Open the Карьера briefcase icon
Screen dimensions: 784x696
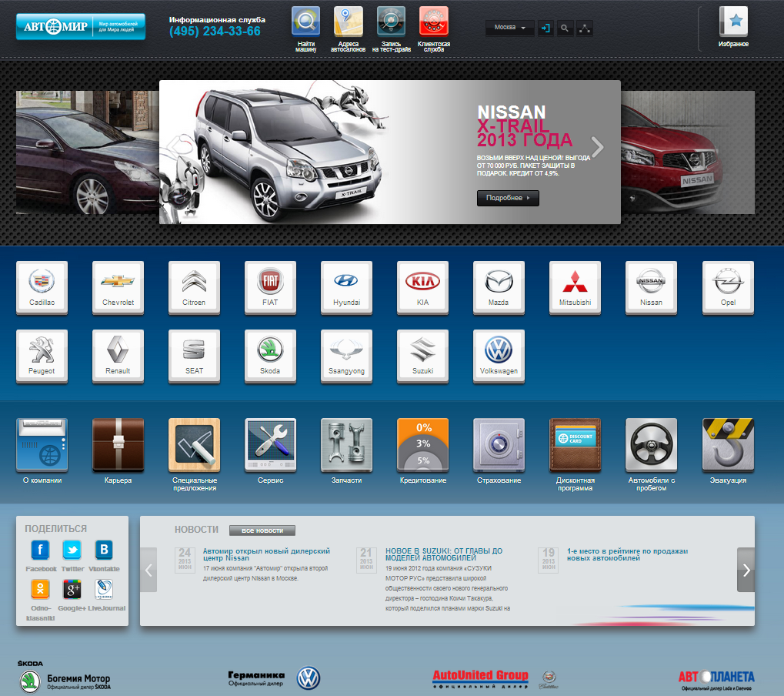118,445
